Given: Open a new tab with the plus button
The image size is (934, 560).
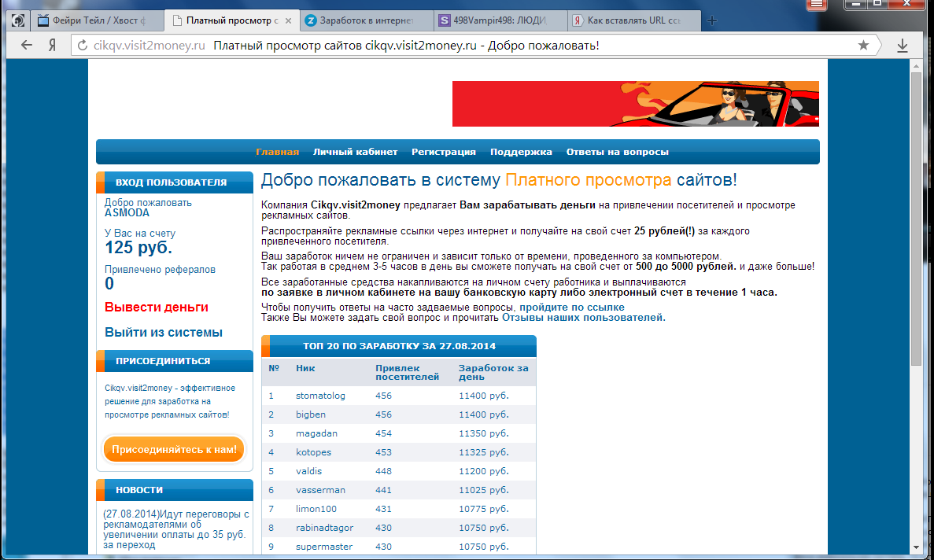Looking at the screenshot, I should 712,20.
